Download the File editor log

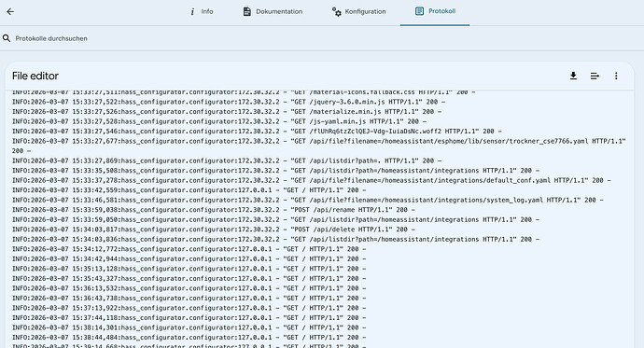[573, 76]
